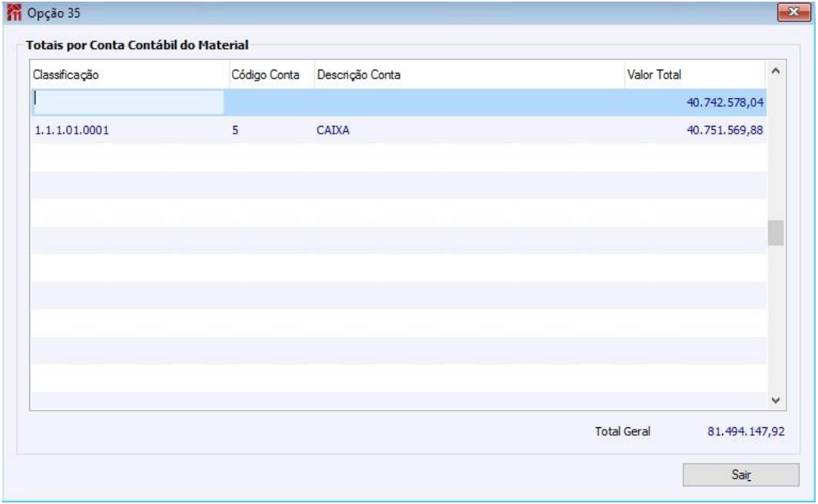Viewport: 818px width, 504px height.
Task: Click the Valor Total column header
Action: tap(695, 74)
